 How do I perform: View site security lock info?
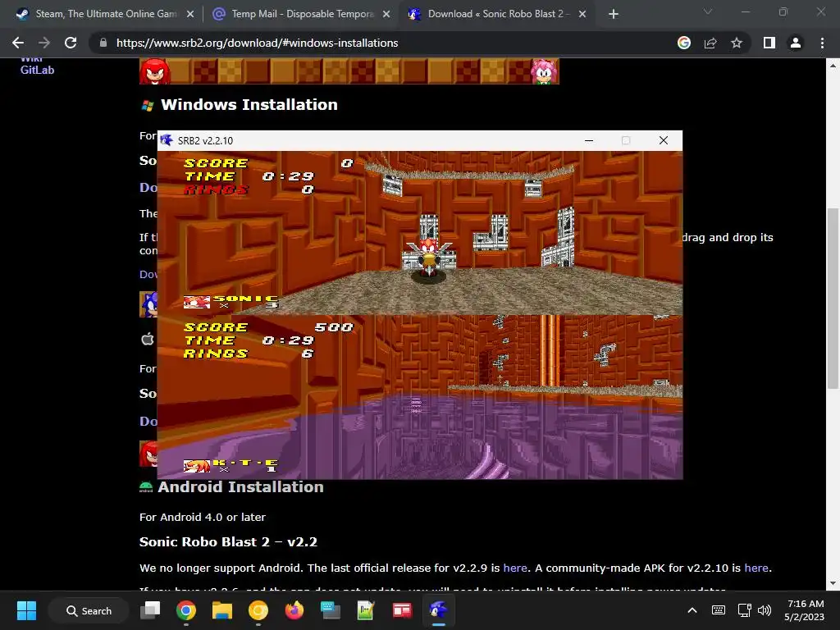click(103, 43)
